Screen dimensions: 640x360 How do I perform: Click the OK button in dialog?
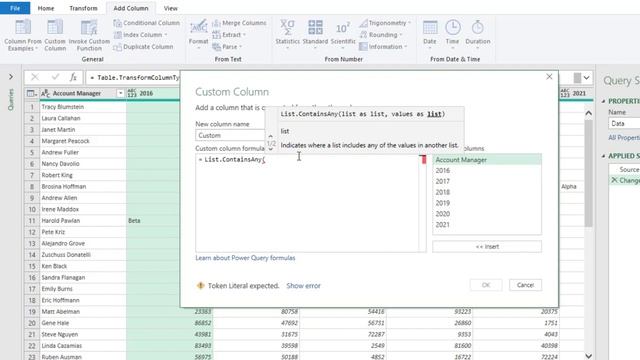[486, 285]
